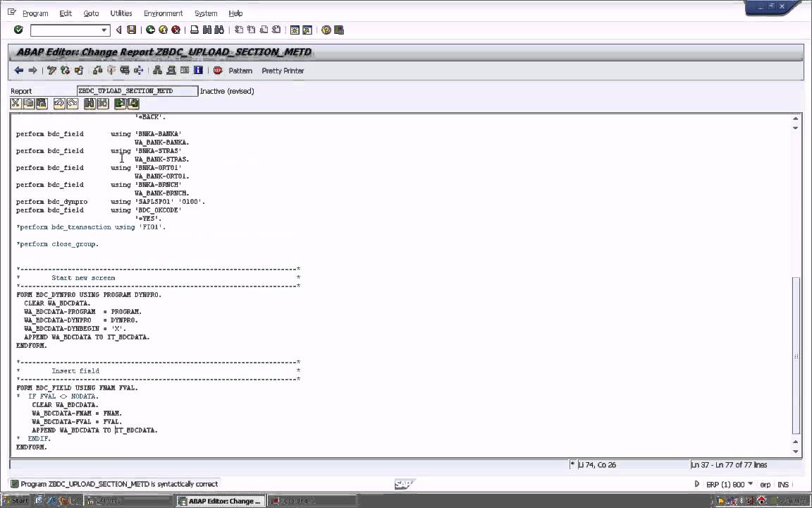812x508 pixels.
Task: Open the Program menu
Action: (x=35, y=13)
